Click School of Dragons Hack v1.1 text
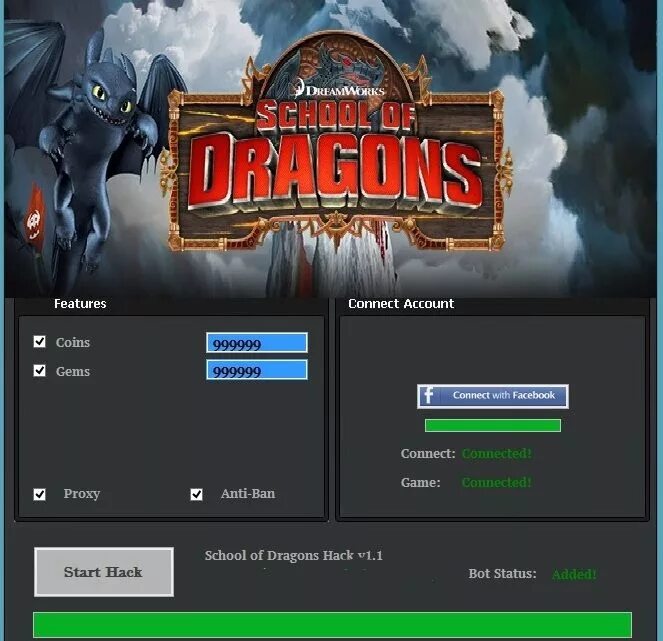The width and height of the screenshot is (663, 641). pos(293,555)
